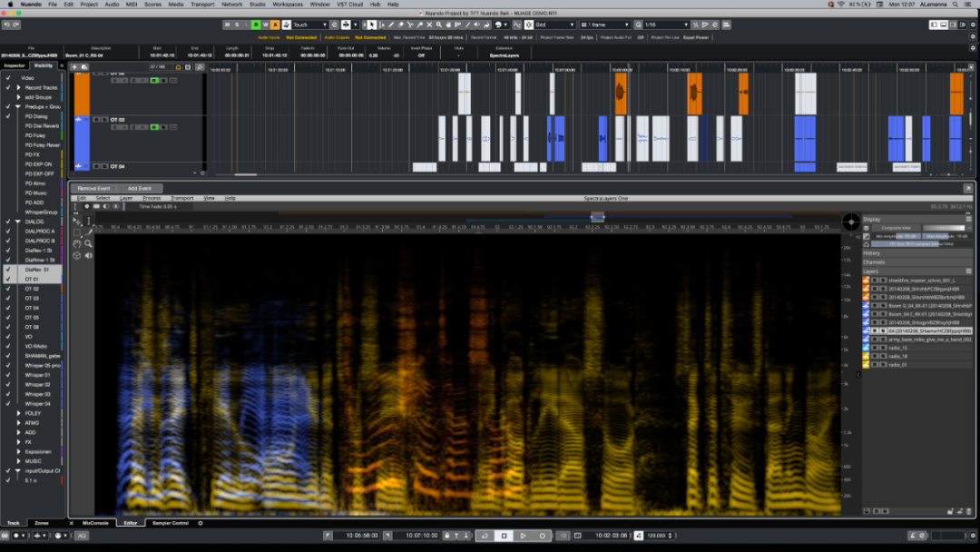Adjust the Min Amplitude slider
Image resolution: width=980 pixels, height=552 pixels.
click(897, 236)
